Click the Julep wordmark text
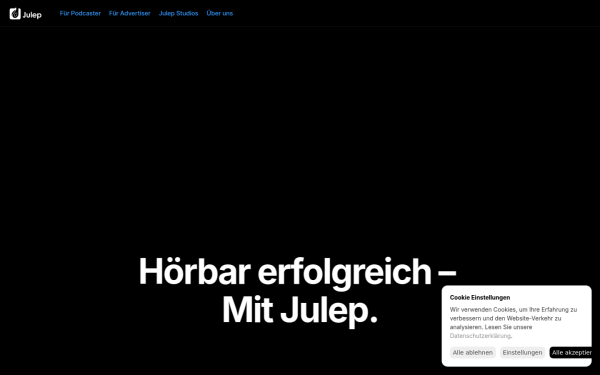The width and height of the screenshot is (600, 375). tap(32, 15)
